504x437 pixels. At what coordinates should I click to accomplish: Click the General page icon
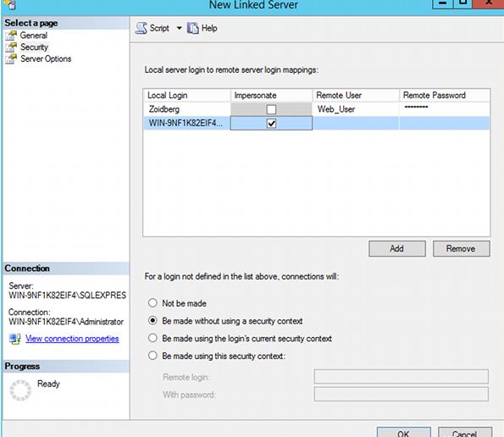tap(11, 36)
